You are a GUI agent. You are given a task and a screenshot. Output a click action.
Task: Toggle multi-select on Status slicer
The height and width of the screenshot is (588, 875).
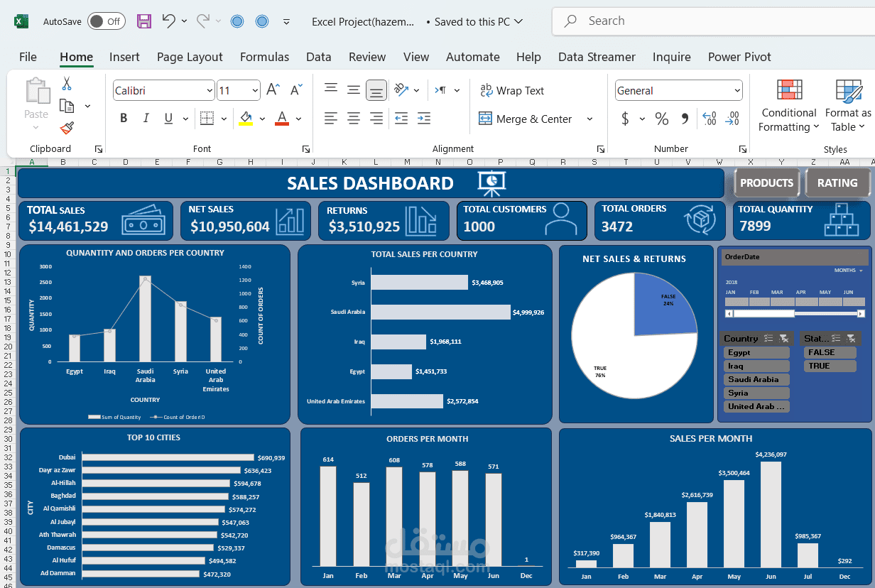coord(837,339)
